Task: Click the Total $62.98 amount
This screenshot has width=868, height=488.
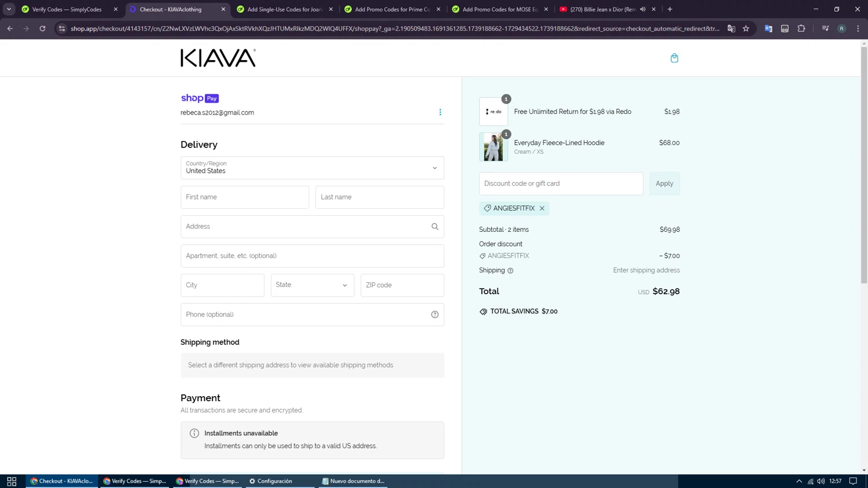Action: (666, 291)
